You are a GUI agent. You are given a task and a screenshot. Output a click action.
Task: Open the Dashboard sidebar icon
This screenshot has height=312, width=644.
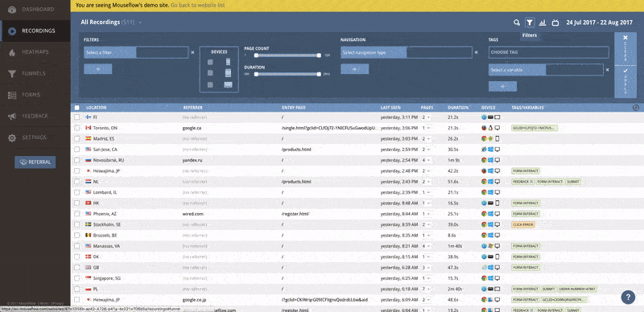(x=12, y=10)
